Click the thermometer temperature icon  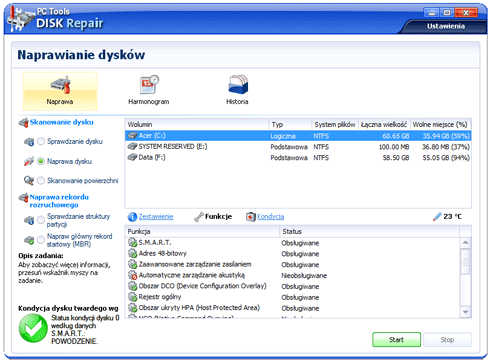point(437,217)
